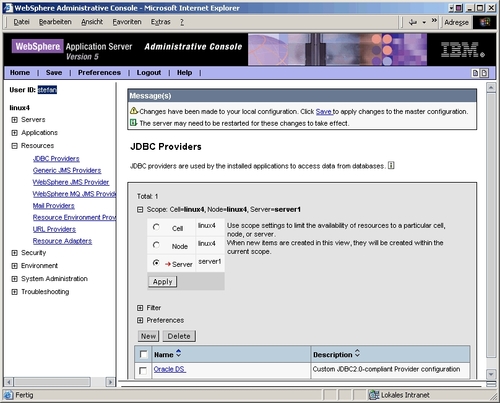500x403 pixels.
Task: Click the green info icon in Messages
Action: coord(133,123)
